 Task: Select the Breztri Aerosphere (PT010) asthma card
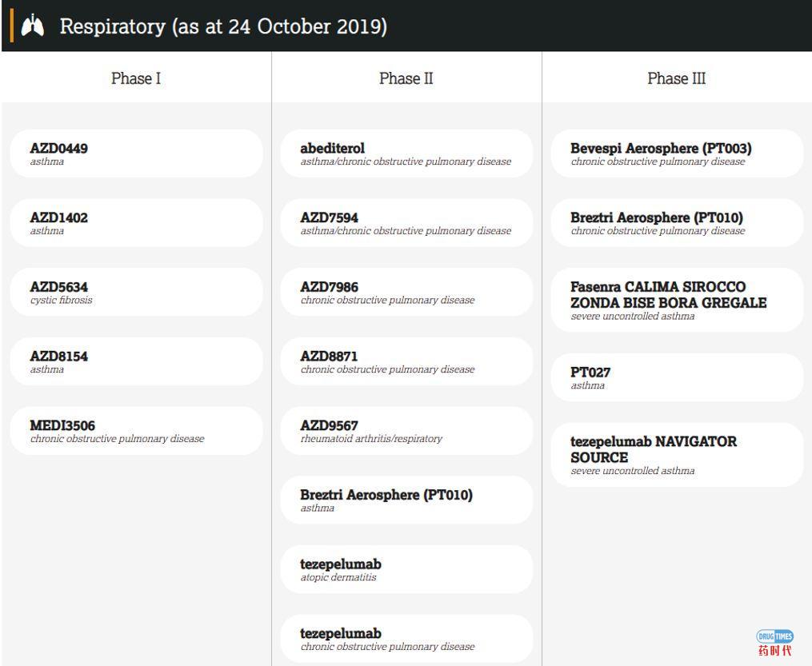click(x=406, y=500)
